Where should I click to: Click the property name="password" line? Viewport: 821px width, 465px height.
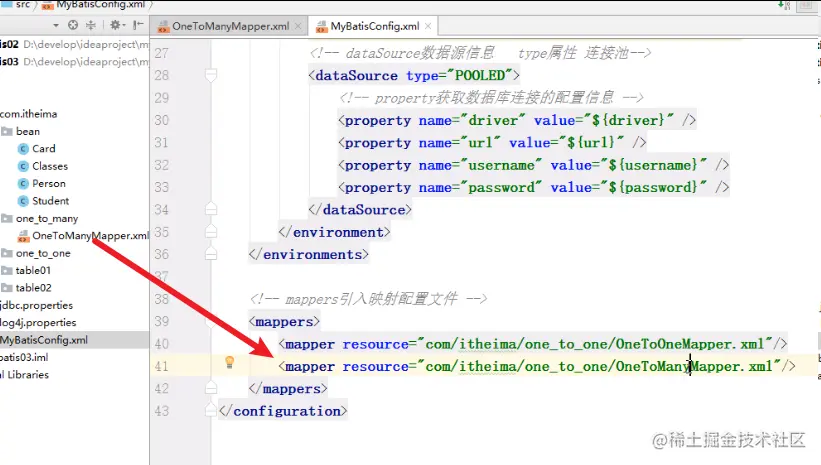[534, 187]
